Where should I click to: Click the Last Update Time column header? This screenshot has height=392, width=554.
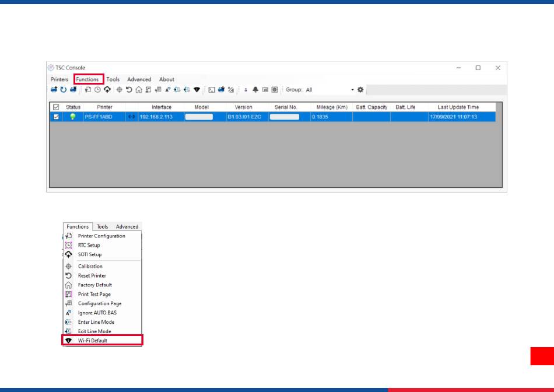coord(458,107)
